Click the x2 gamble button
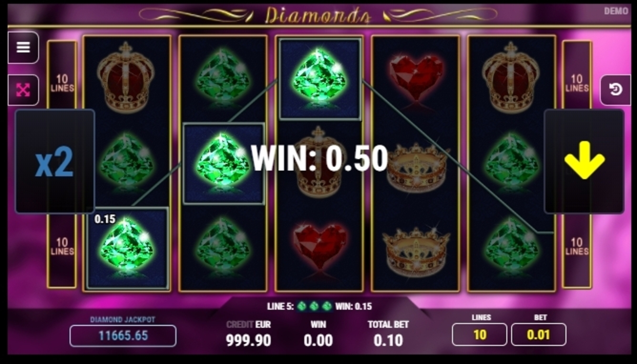Image resolution: width=637 pixels, height=364 pixels. (x=55, y=161)
